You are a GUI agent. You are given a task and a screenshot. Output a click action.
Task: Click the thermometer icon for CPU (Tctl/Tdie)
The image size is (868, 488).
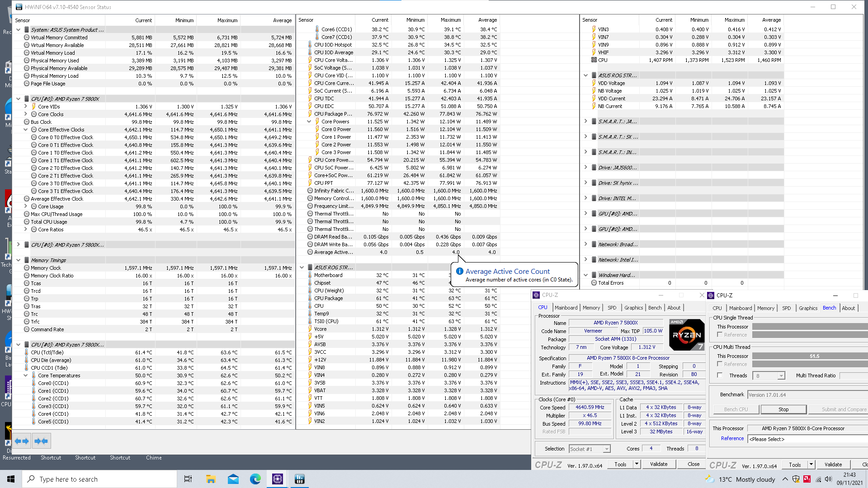tap(27, 352)
